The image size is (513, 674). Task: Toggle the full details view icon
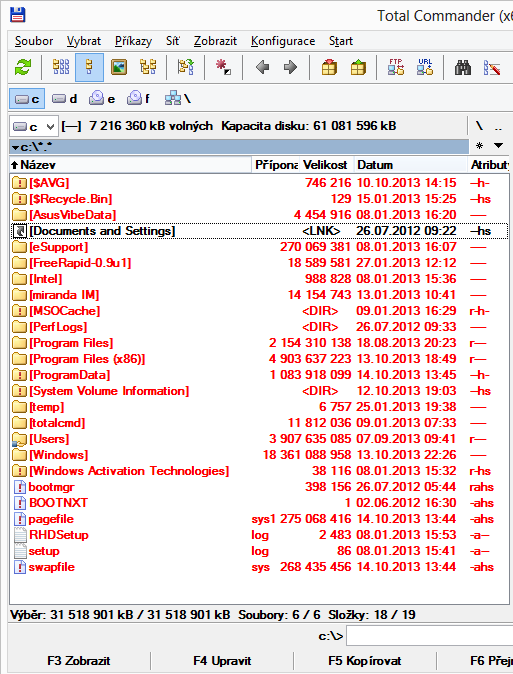[89, 67]
